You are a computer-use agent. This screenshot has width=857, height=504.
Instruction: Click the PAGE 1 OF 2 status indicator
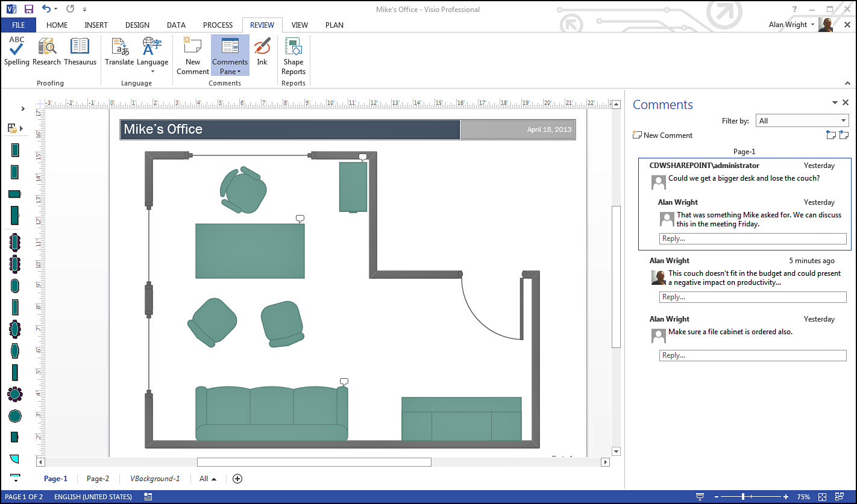point(24,497)
